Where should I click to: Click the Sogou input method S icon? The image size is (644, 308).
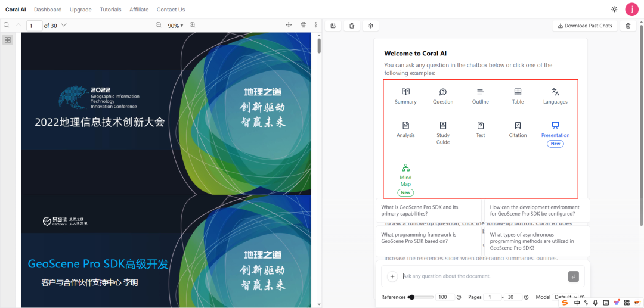click(566, 303)
